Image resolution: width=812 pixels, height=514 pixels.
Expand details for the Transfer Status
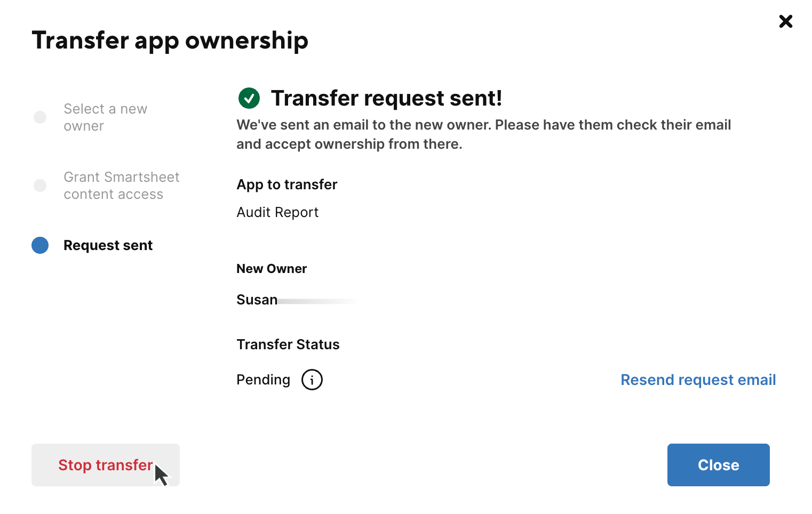click(x=288, y=344)
